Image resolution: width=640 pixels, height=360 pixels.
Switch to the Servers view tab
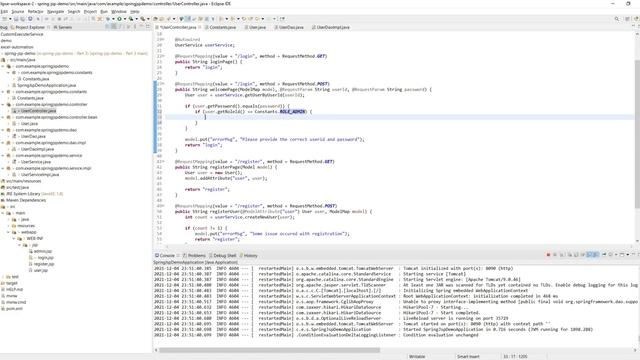pyautogui.click(x=65, y=27)
